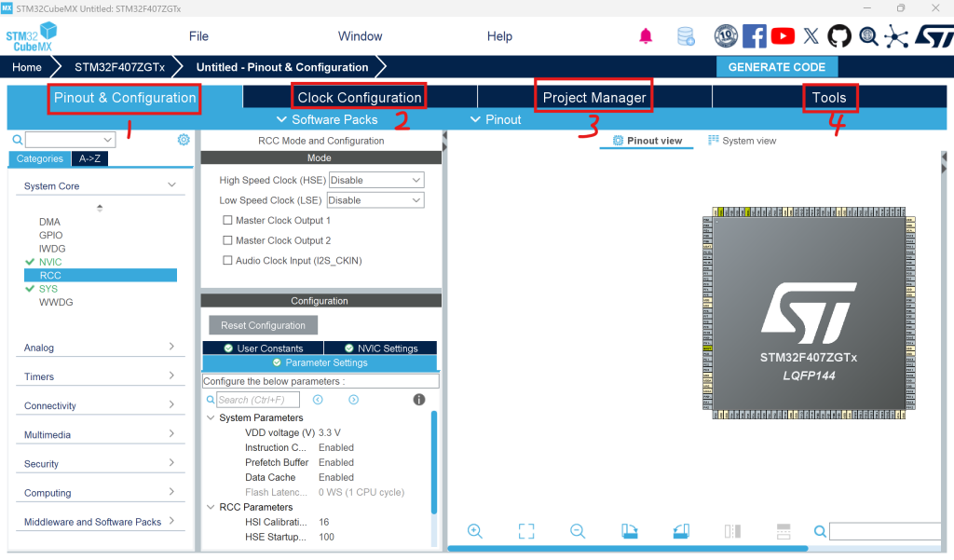Expand the Multimedia category
This screenshot has height=560, width=954.
click(x=171, y=433)
